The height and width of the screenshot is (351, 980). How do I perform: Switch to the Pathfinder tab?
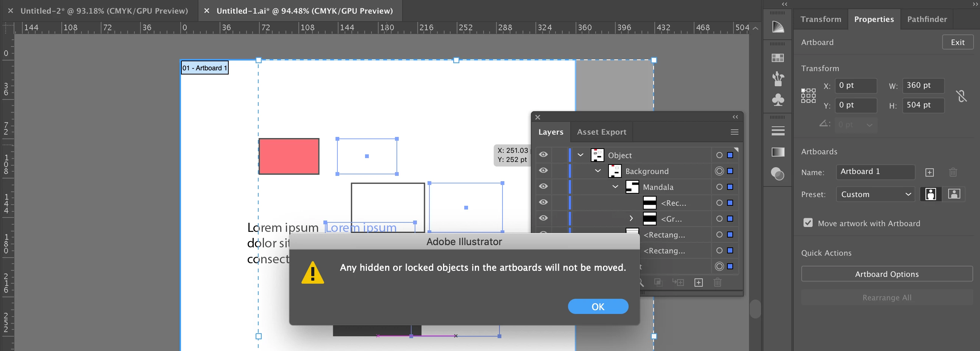pos(927,19)
